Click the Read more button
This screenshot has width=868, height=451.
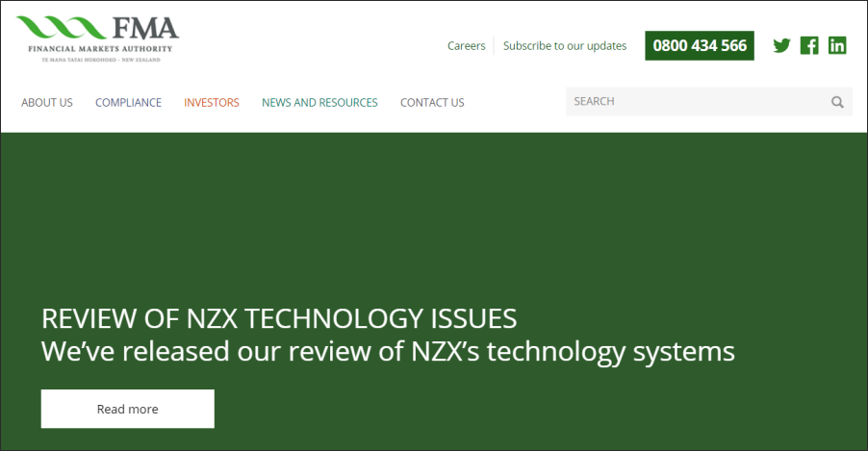pyautogui.click(x=127, y=409)
